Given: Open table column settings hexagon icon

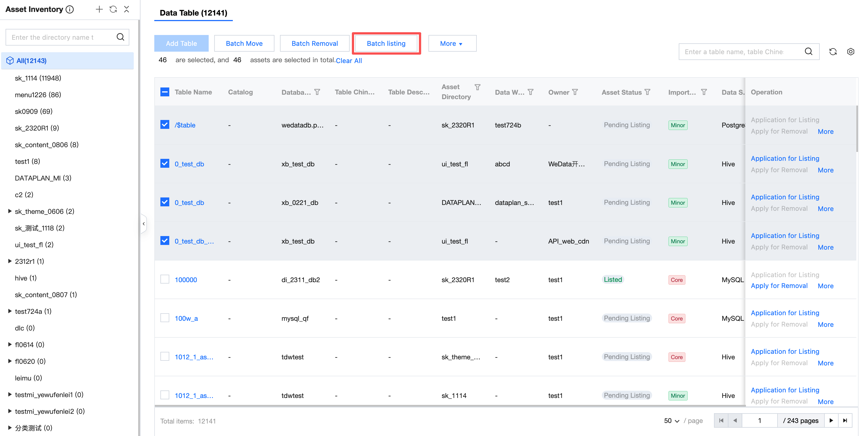Looking at the screenshot, I should tap(851, 52).
